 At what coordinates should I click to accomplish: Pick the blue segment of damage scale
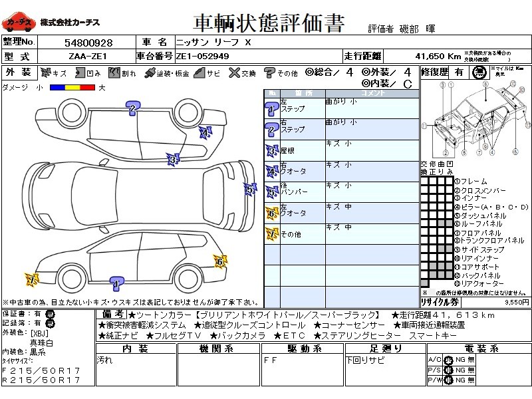(57, 88)
